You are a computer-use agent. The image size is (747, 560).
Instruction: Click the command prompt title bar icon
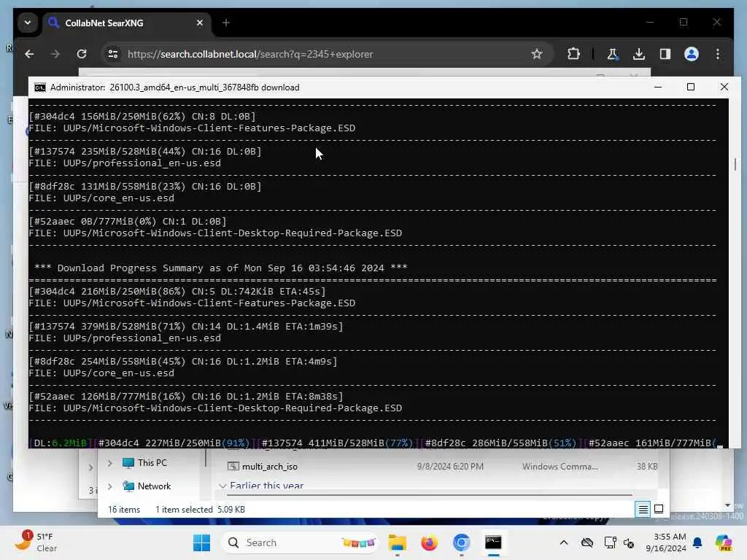tap(40, 87)
